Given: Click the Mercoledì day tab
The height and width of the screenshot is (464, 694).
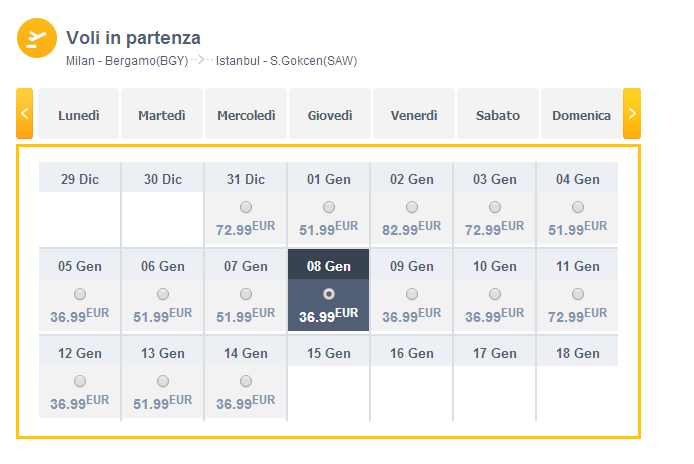Looking at the screenshot, I should 246,114.
